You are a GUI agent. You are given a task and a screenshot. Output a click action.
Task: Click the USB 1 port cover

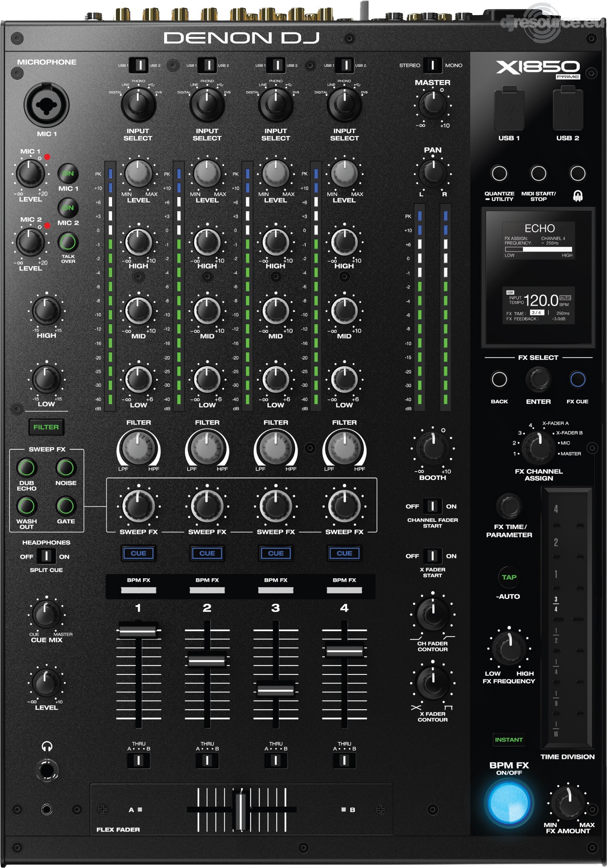pos(509,108)
